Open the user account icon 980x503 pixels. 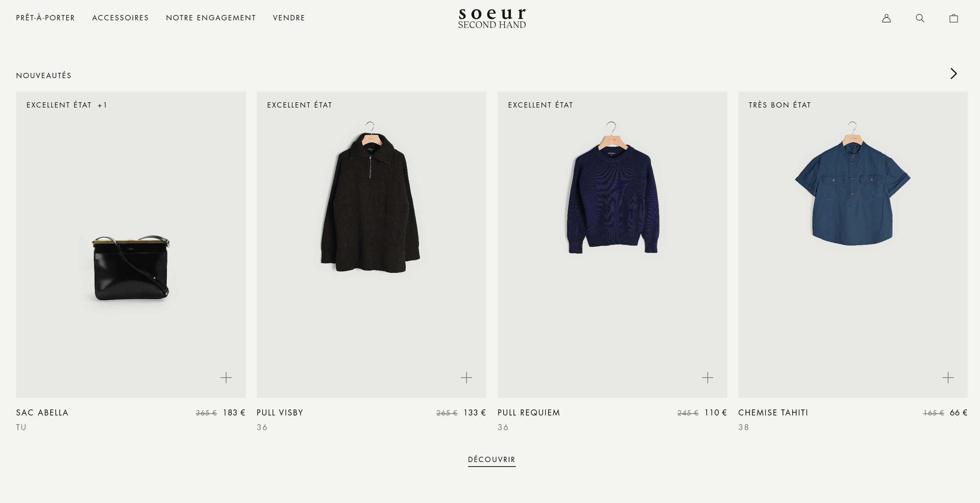887,18
